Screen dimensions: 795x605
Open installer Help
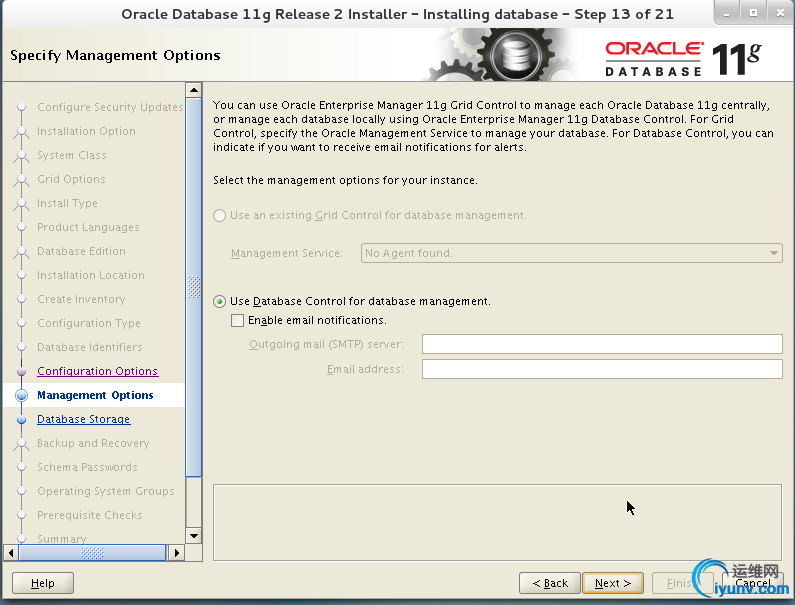point(43,583)
